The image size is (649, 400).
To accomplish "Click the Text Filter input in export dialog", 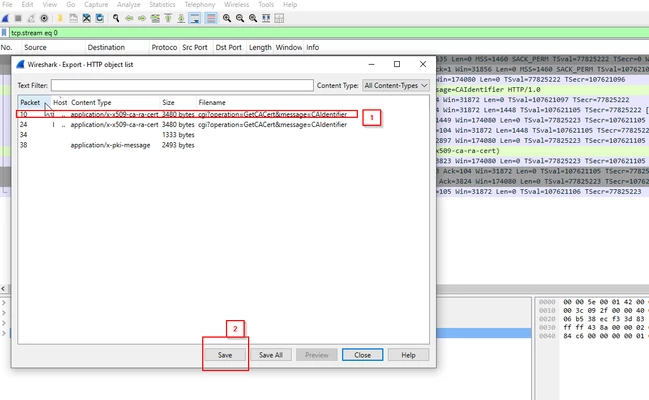I will [x=182, y=85].
